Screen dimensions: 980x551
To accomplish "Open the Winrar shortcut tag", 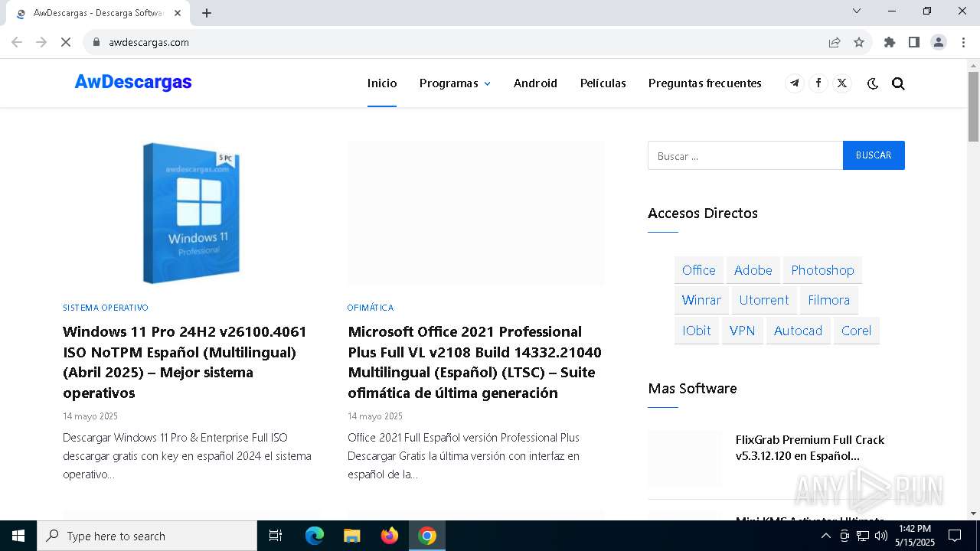I will [x=701, y=300].
